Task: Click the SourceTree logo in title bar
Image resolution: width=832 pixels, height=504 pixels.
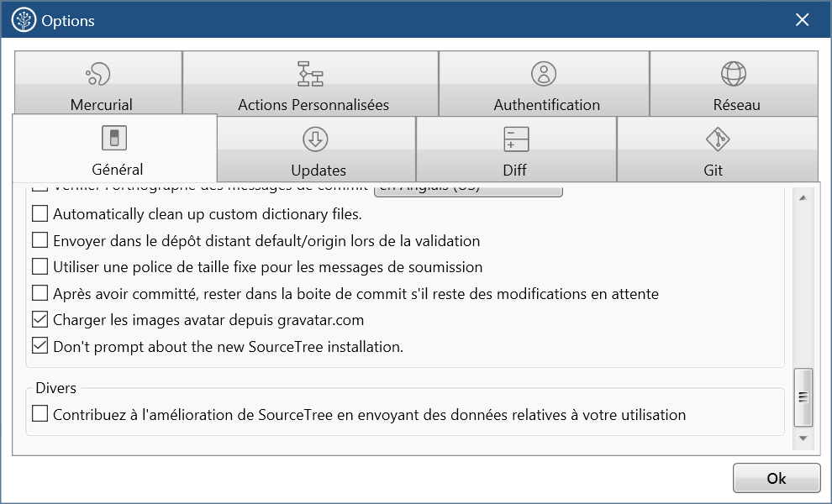Action: 24,20
